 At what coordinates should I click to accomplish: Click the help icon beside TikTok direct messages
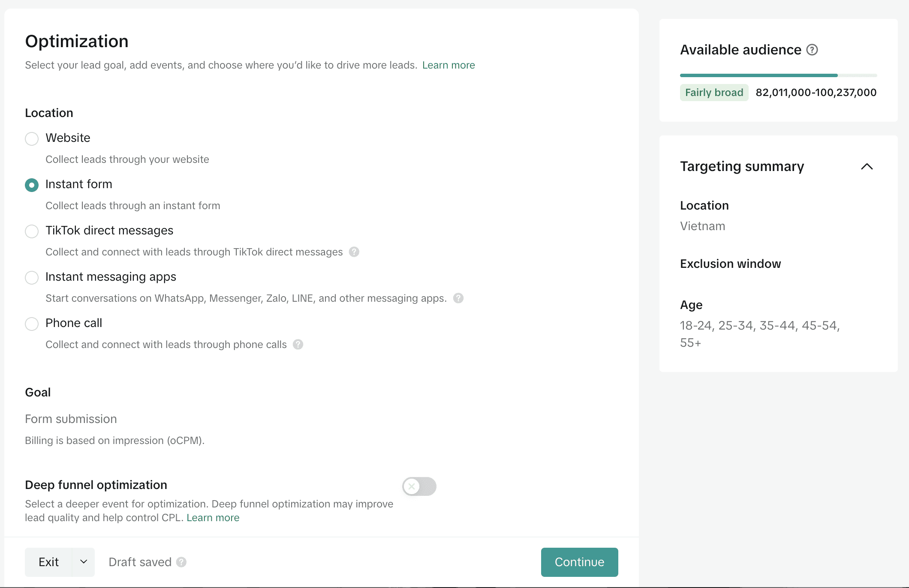[354, 252]
